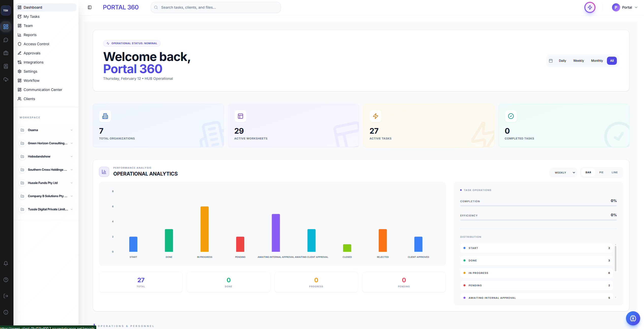Click the Active Worksheets layout icon

(240, 116)
